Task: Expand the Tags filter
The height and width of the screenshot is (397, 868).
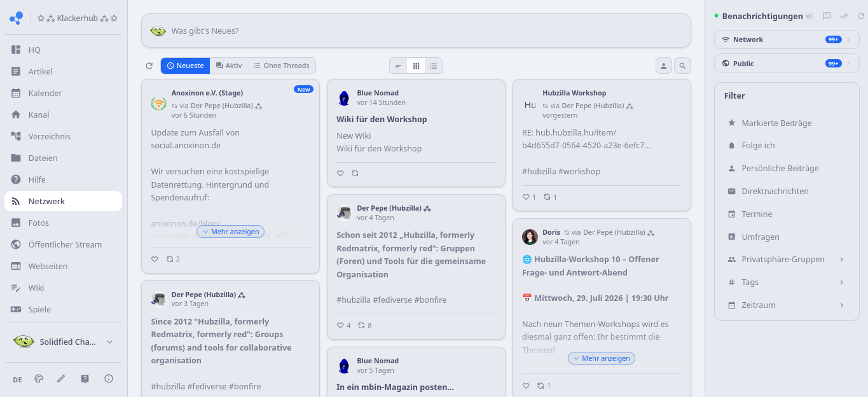Action: [787, 282]
